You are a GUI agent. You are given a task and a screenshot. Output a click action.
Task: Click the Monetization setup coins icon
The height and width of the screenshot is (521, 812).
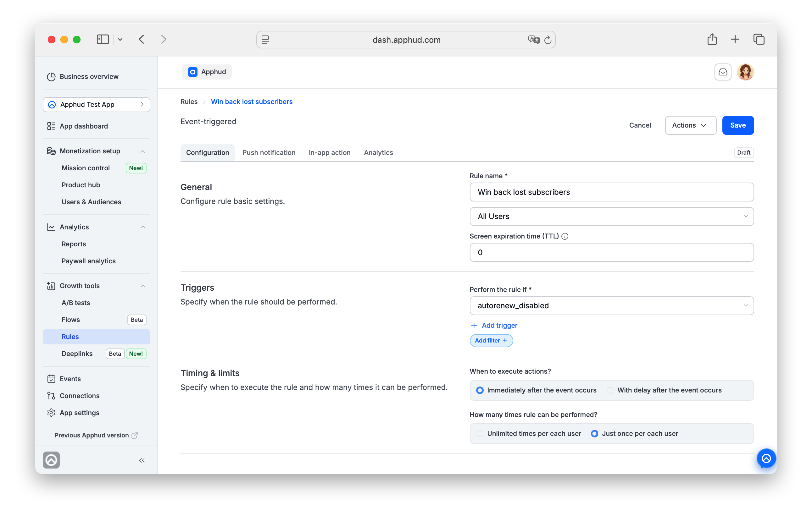click(x=51, y=151)
